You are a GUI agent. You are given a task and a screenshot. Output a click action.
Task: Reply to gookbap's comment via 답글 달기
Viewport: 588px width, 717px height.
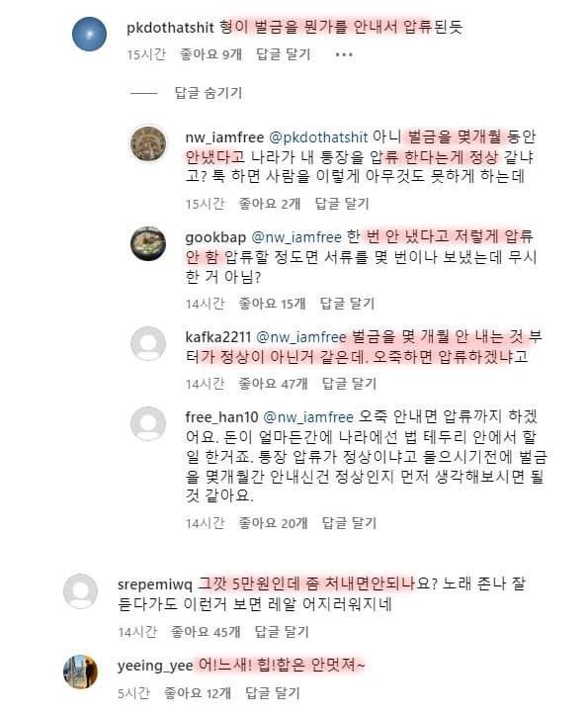point(347,304)
